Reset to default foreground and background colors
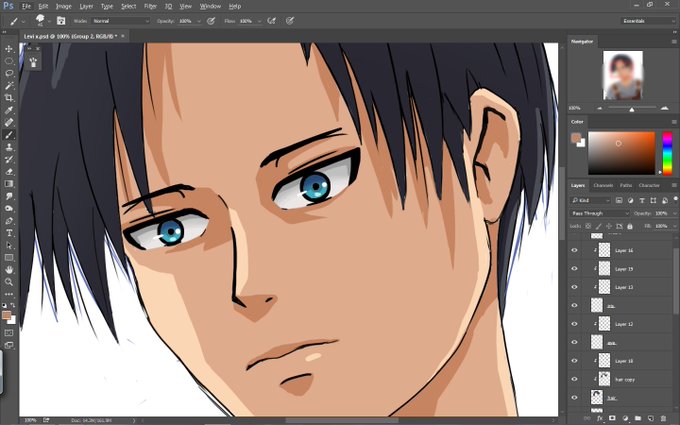This screenshot has height=425, width=680. [4, 306]
